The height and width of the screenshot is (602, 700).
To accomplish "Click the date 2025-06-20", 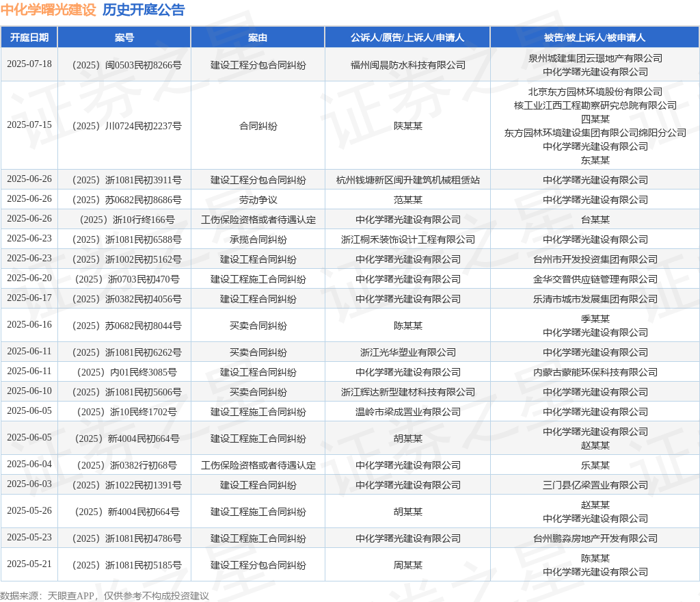I will [x=29, y=278].
